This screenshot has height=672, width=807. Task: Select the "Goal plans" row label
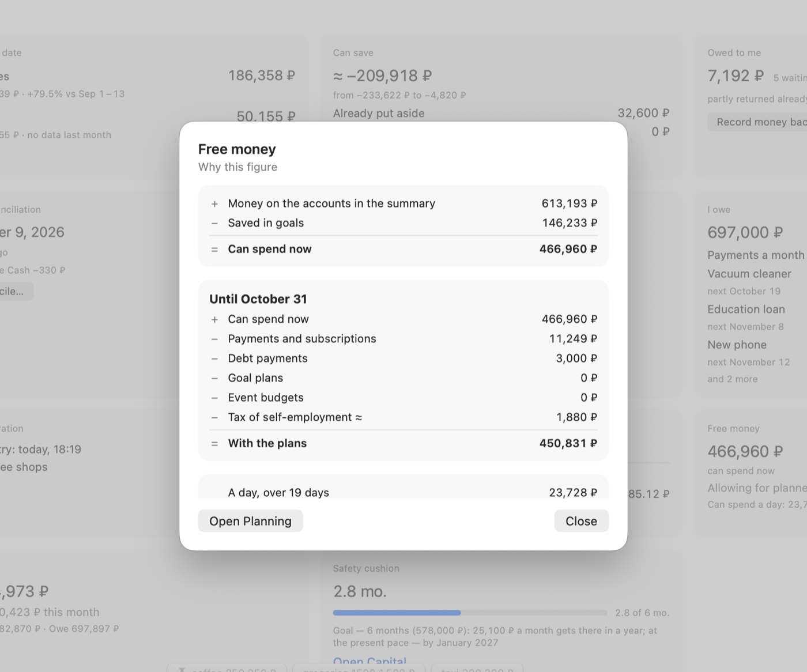point(255,378)
